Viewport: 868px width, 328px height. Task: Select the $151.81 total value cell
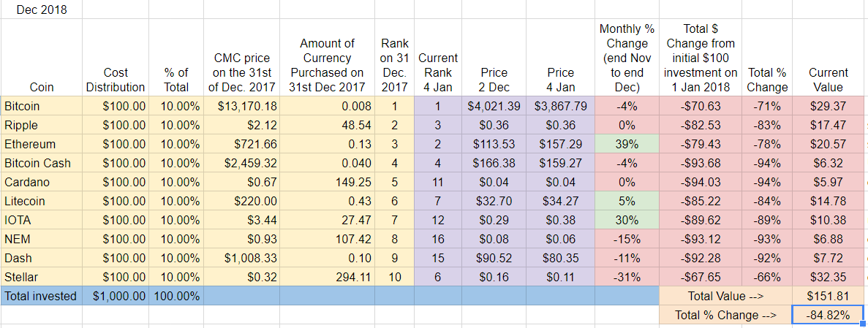pyautogui.click(x=828, y=296)
